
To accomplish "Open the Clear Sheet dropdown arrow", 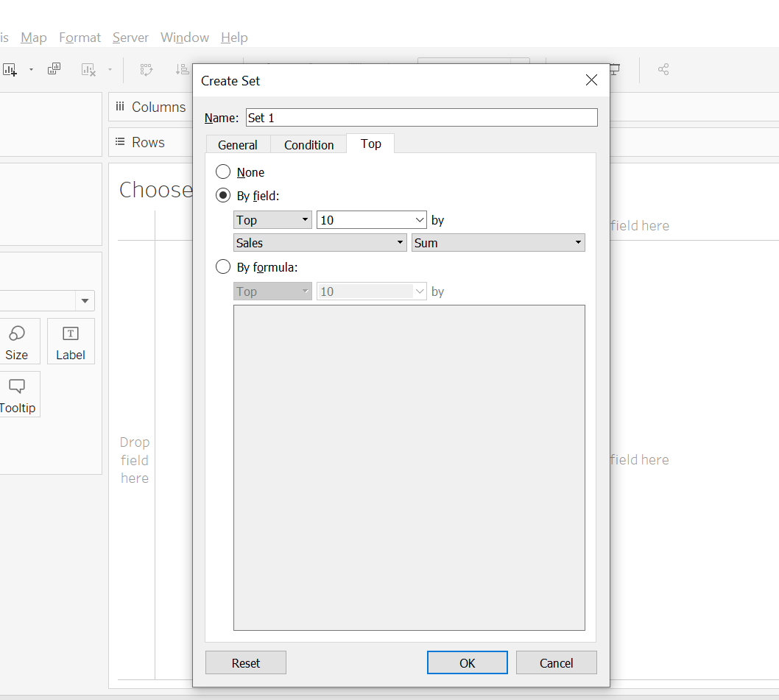I will pyautogui.click(x=110, y=69).
